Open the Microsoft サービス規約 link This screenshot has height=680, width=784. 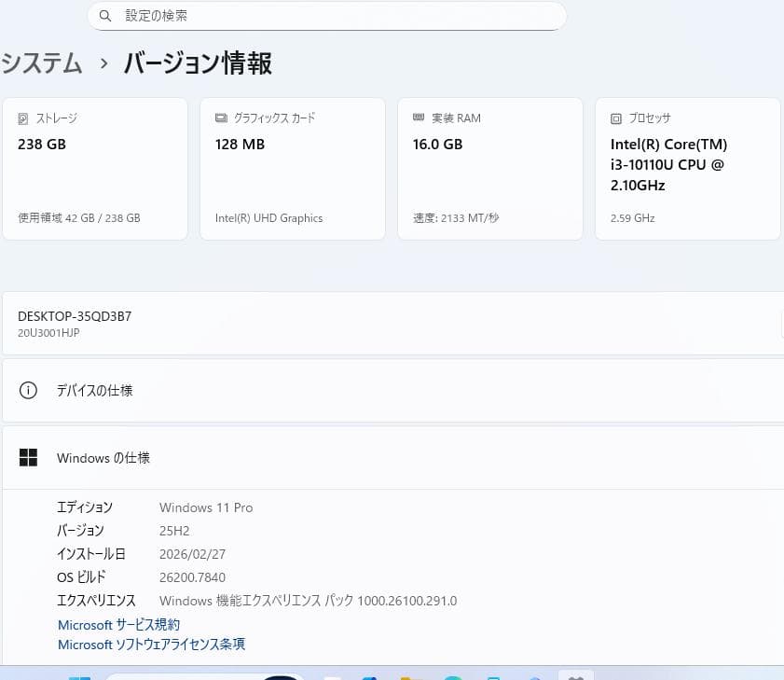pos(119,625)
